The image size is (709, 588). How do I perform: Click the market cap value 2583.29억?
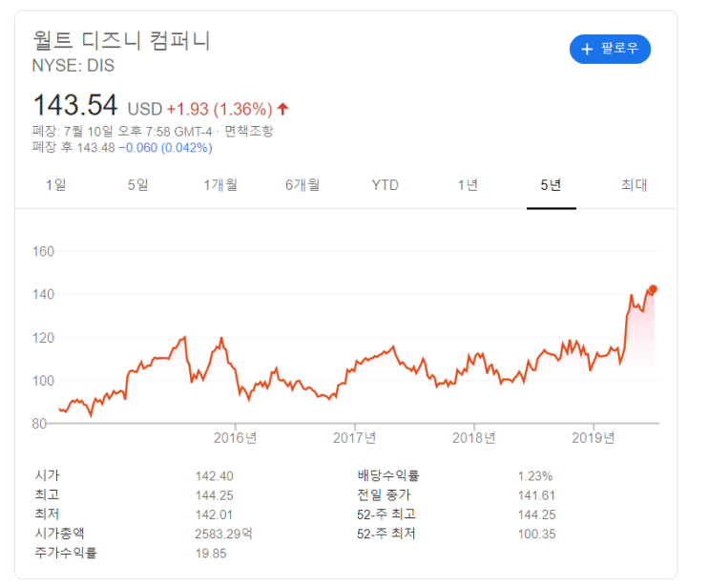click(223, 535)
